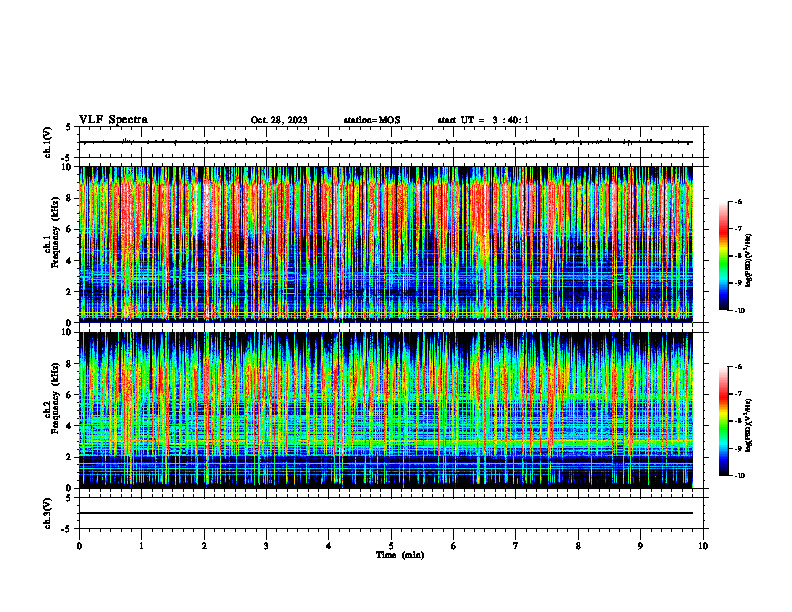792x612 pixels.
Task: Click the 2 kHz tick on ch.2 axis
Action: [x=70, y=457]
